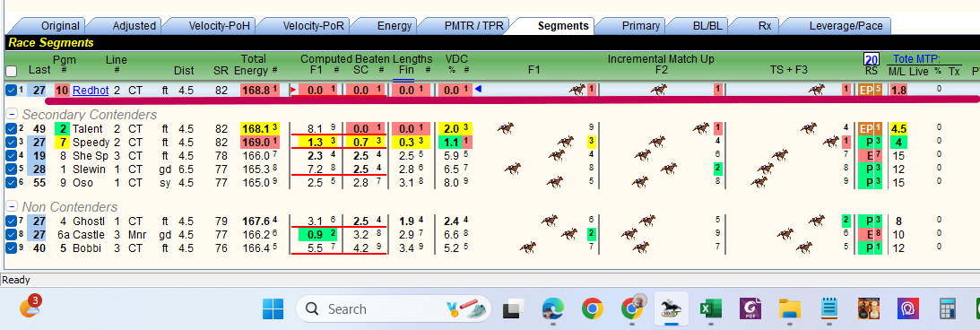Switch to the horse racing app on taskbar

pos(672,308)
